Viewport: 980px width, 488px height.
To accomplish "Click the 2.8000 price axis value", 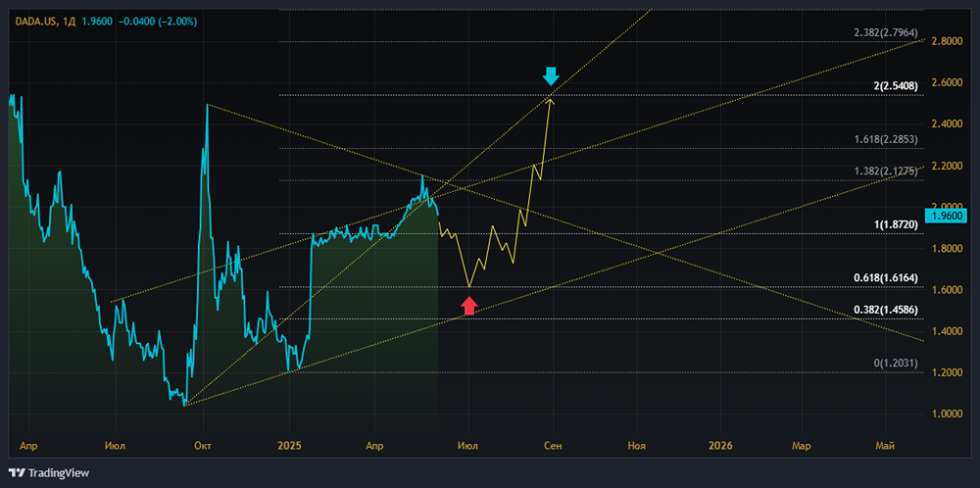I will point(946,41).
